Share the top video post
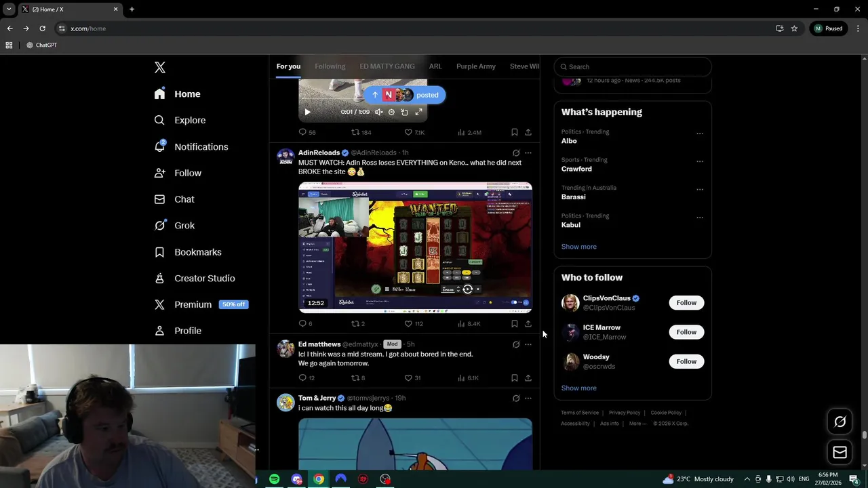The width and height of the screenshot is (868, 488). coord(528,132)
